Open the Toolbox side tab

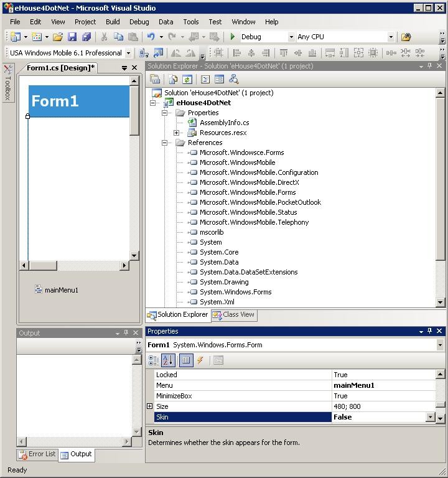[x=8, y=83]
